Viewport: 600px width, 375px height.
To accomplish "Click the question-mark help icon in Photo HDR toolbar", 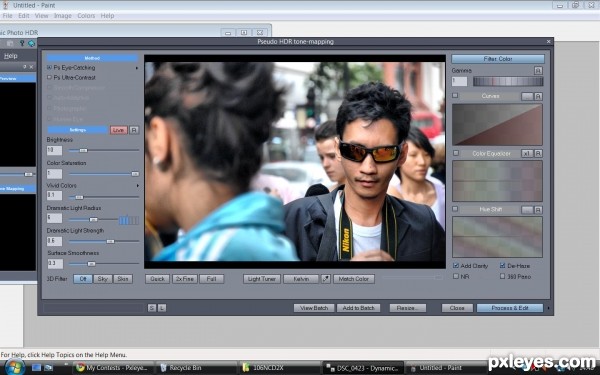I will tap(22, 43).
